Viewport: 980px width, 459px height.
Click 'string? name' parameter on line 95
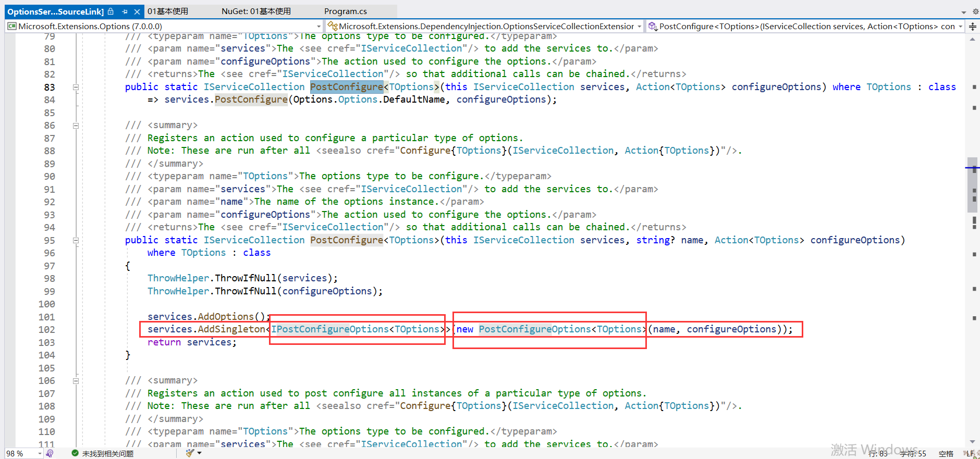point(670,240)
